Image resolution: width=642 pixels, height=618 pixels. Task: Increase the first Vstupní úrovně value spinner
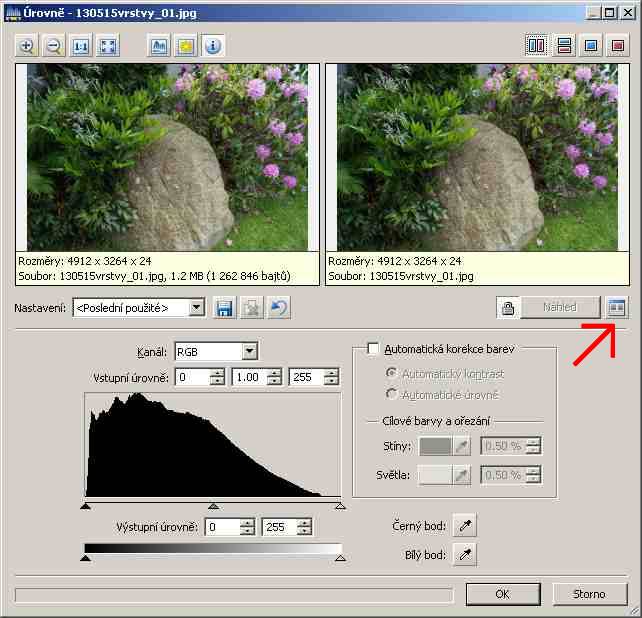pyautogui.click(x=218, y=373)
